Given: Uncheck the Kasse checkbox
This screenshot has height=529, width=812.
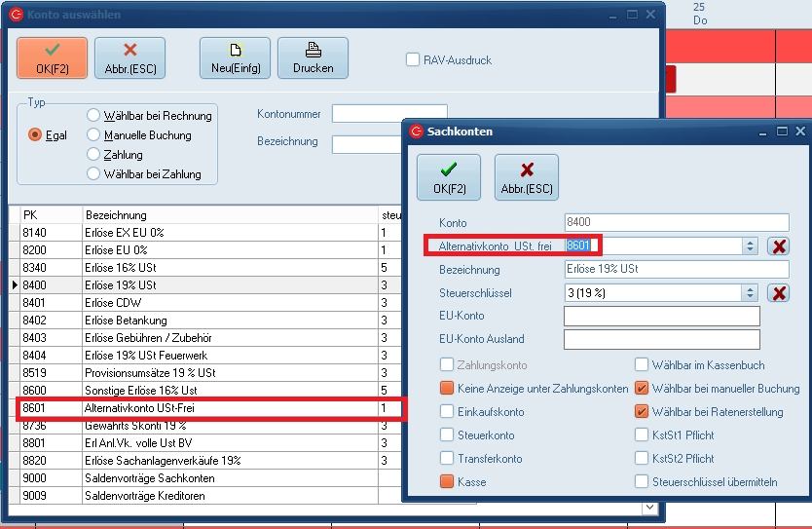Looking at the screenshot, I should pyautogui.click(x=447, y=482).
